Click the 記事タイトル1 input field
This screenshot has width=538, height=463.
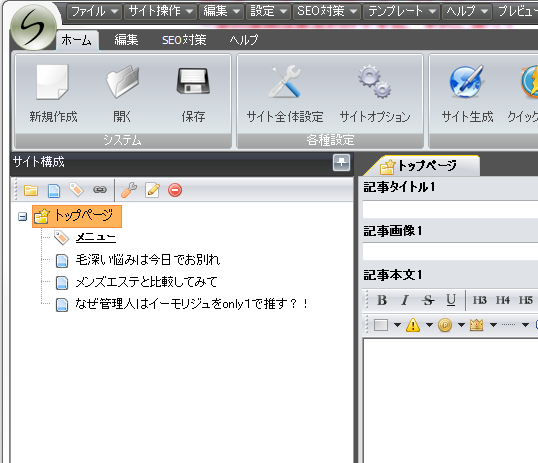click(x=450, y=209)
